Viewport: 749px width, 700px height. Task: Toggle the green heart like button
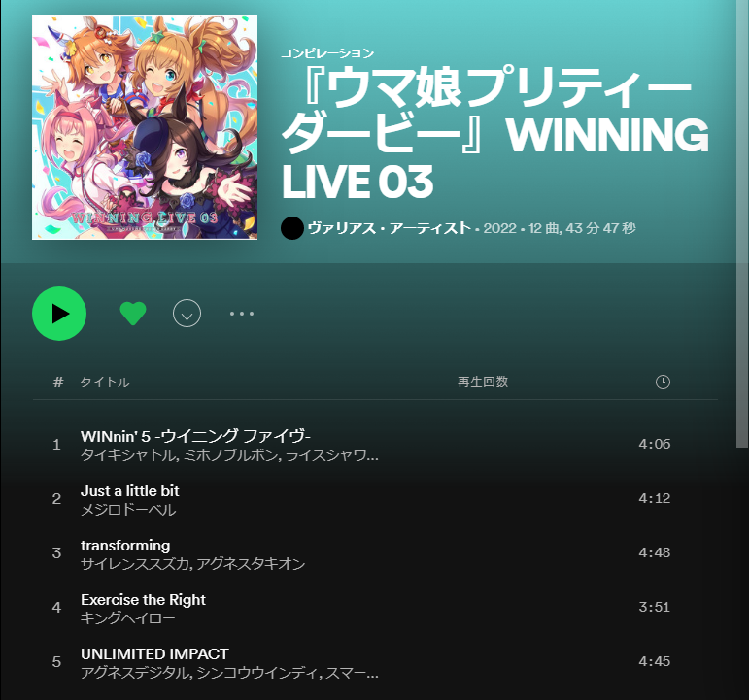(x=133, y=314)
